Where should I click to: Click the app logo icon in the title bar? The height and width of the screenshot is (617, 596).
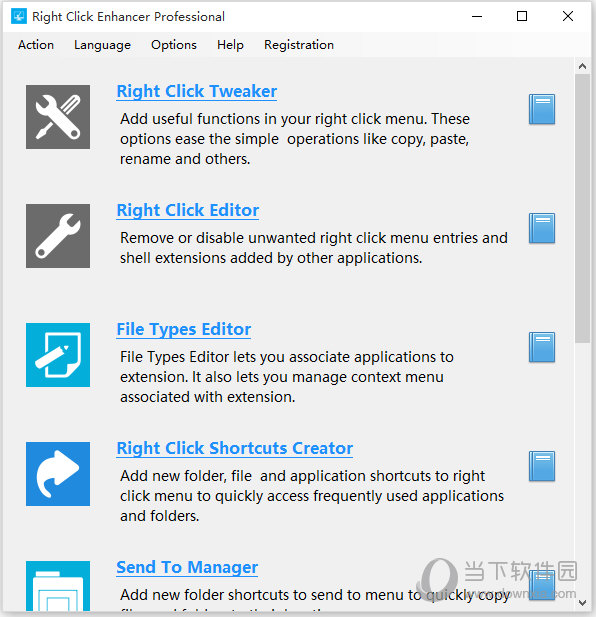[18, 17]
